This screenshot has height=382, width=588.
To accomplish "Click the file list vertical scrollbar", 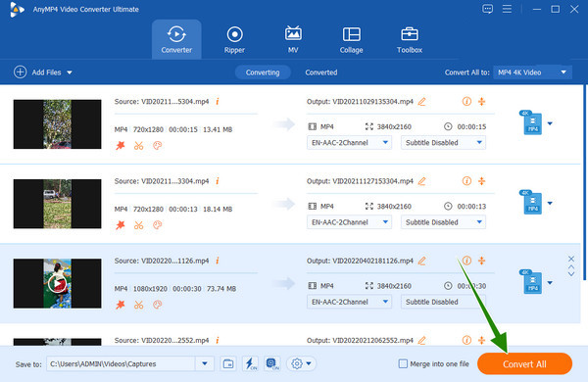I will pos(584,182).
